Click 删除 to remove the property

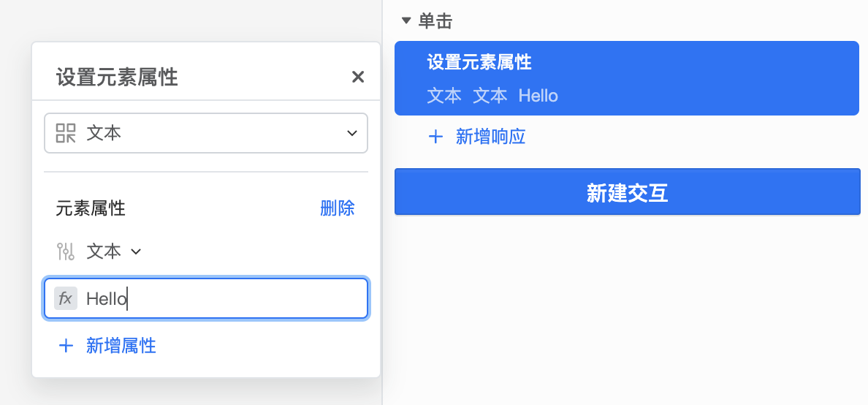pos(338,208)
